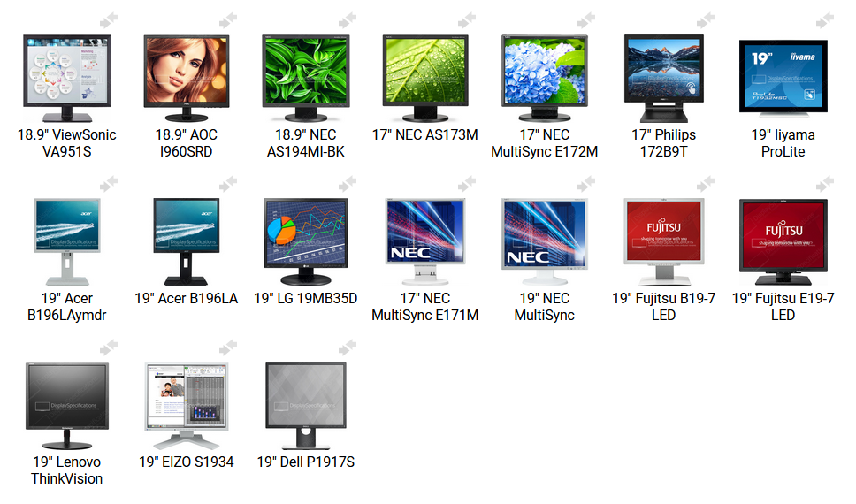Screen dimensions: 856x504
Task: Click the 19" Fujitsu E19-7 LED link
Action: coord(783,307)
